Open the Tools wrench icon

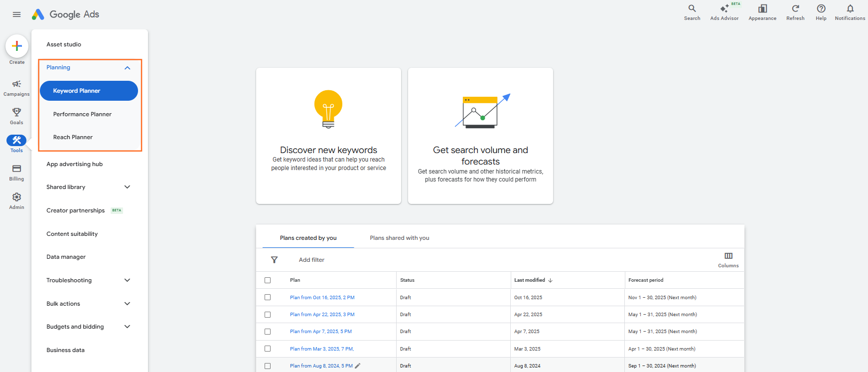(16, 140)
